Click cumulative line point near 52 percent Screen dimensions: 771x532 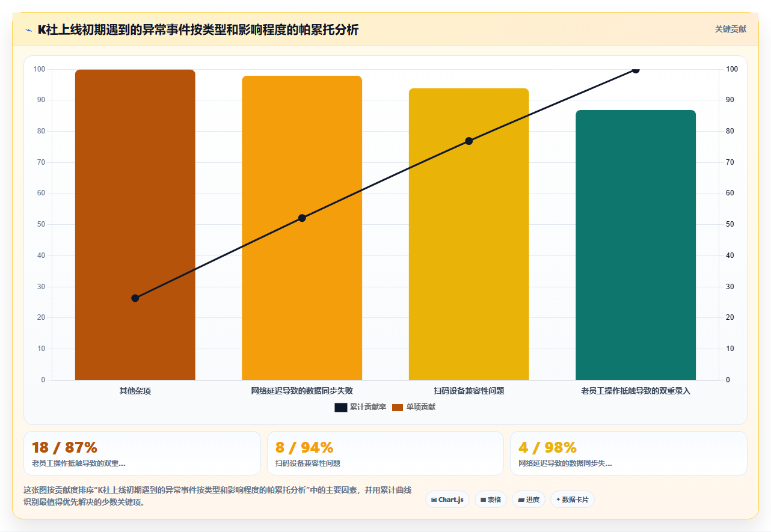302,218
